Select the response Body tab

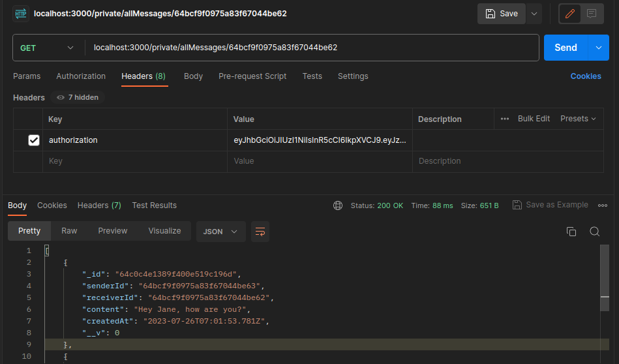tap(18, 205)
